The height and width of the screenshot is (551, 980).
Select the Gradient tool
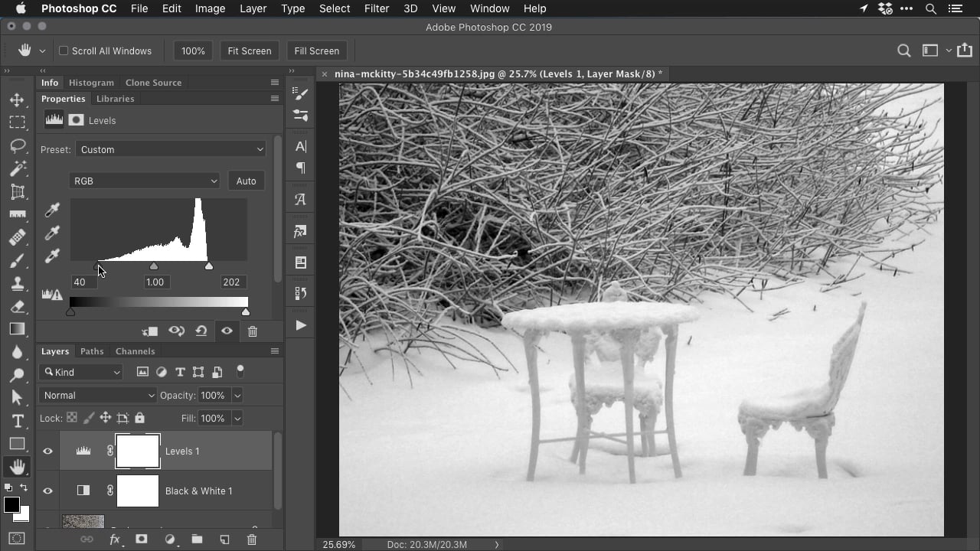(x=17, y=329)
